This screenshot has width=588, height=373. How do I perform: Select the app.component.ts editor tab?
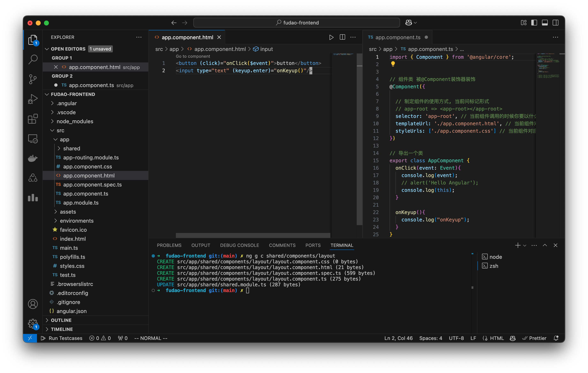tap(398, 37)
